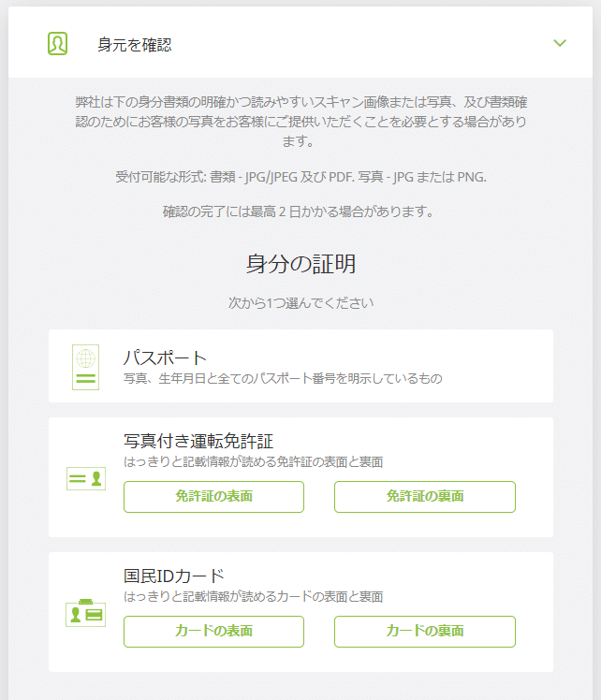Image resolution: width=601 pixels, height=700 pixels.
Task: Click the 身元を確認 header title
Action: (135, 44)
